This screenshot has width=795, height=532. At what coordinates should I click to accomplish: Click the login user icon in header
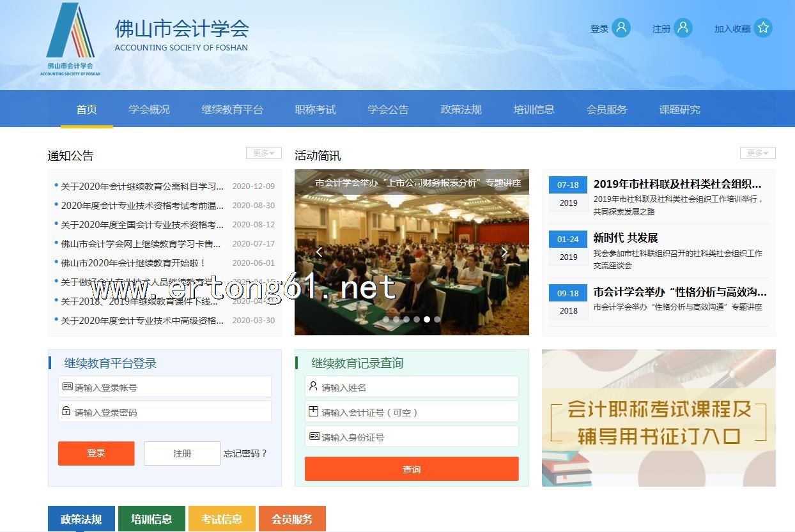pyautogui.click(x=621, y=28)
